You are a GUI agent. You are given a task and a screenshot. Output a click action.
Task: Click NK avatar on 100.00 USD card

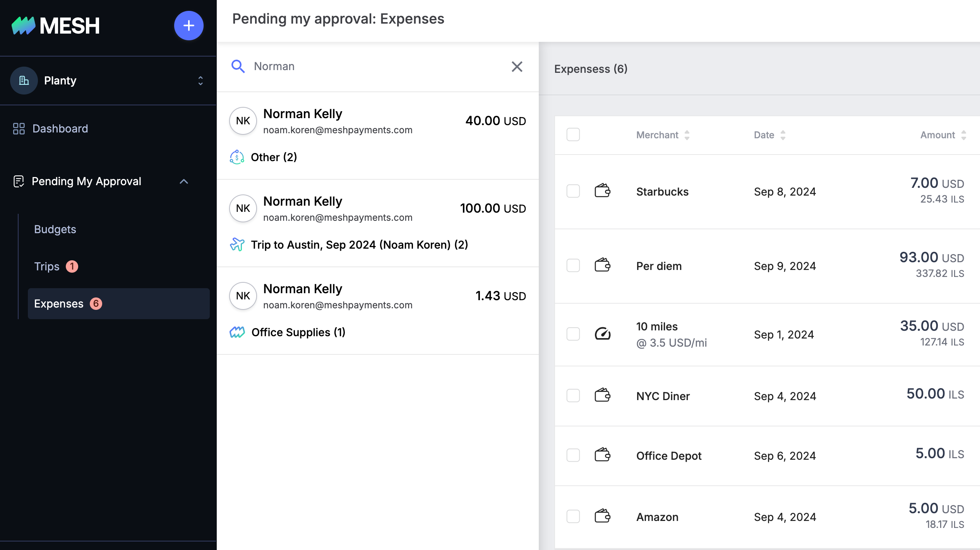click(243, 208)
